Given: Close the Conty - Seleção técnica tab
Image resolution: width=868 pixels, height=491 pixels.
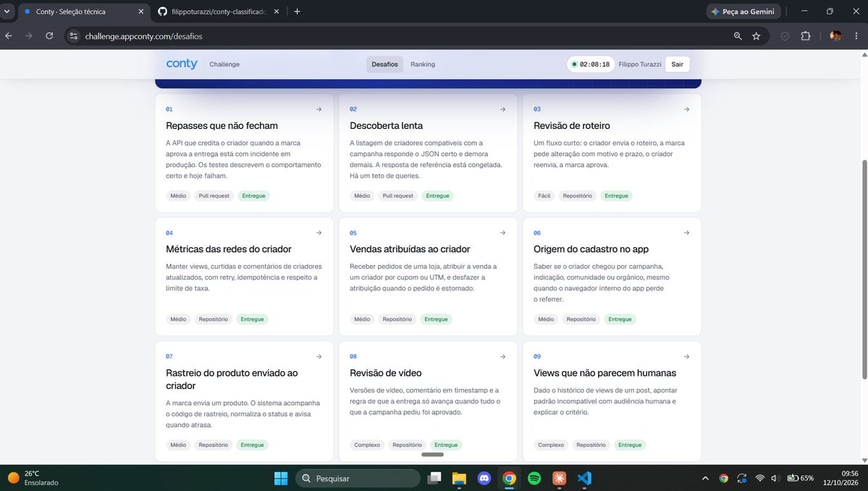Looking at the screenshot, I should click(140, 11).
